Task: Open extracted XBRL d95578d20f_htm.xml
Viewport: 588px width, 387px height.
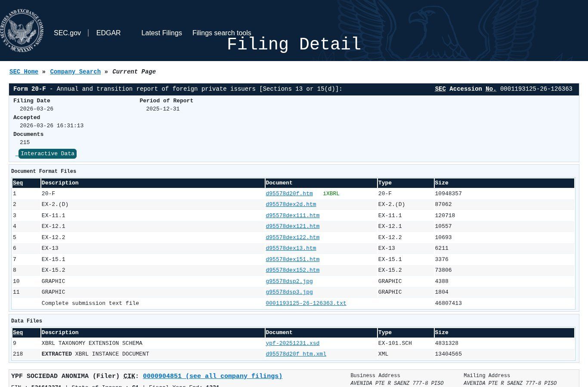Action: click(296, 354)
